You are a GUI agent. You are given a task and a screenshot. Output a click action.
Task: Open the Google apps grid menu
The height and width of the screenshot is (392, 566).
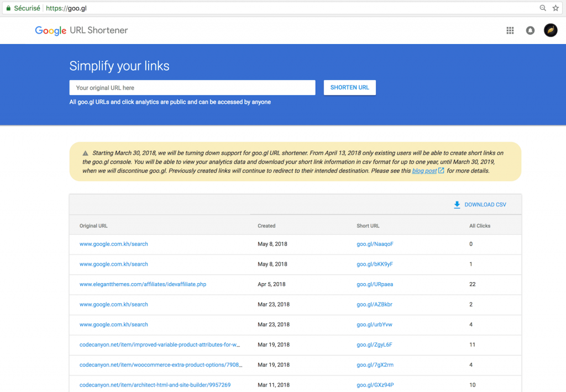(510, 30)
